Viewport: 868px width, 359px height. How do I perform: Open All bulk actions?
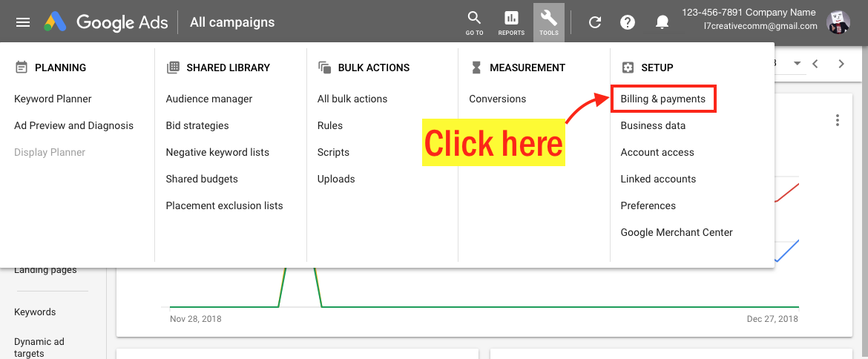[352, 99]
